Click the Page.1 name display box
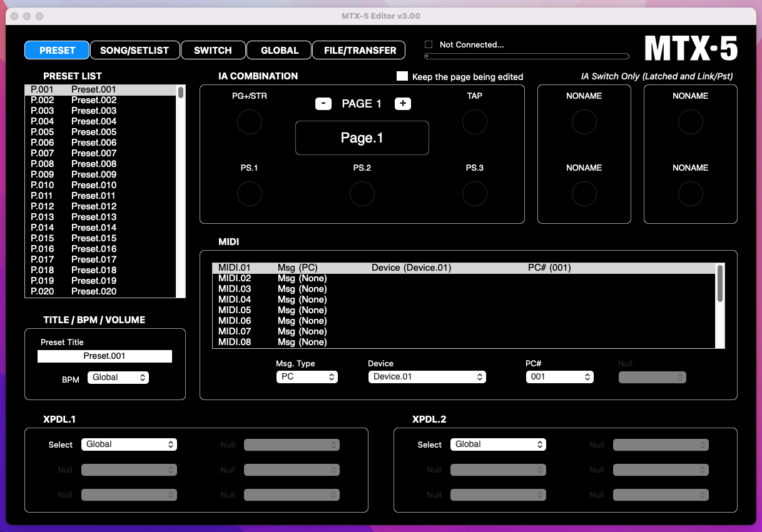 click(x=362, y=138)
